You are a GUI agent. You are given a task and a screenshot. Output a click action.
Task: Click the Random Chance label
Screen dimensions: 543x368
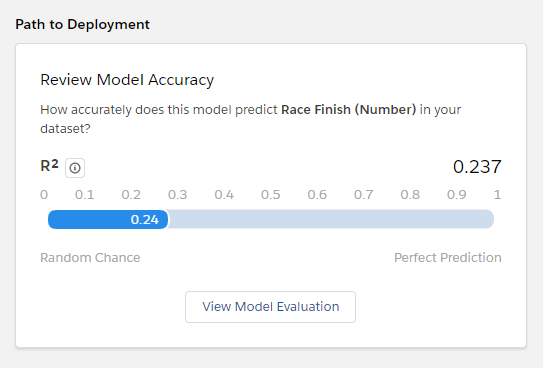[90, 258]
